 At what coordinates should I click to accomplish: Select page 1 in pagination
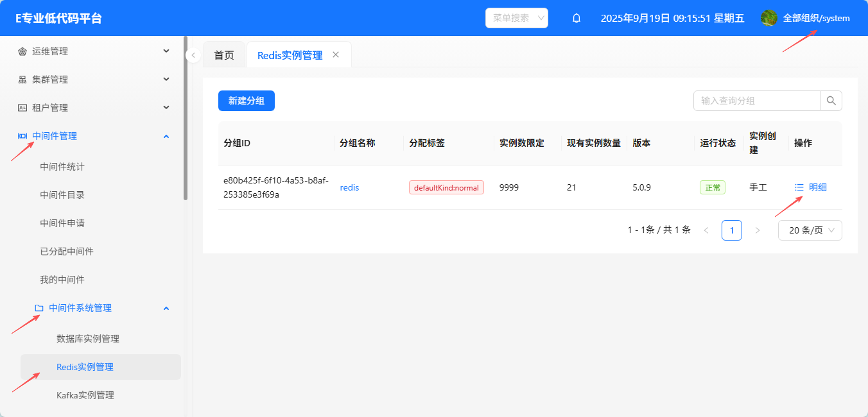tap(731, 230)
